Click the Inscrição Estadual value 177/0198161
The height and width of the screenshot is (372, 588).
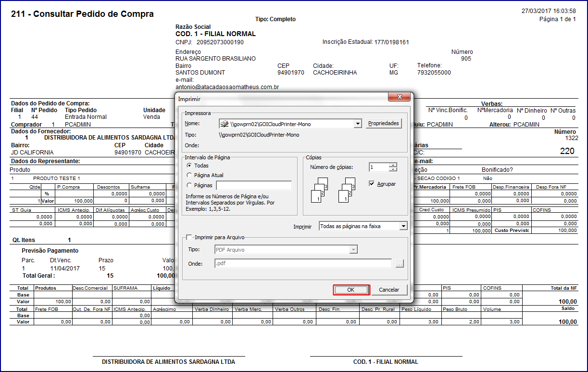point(391,42)
